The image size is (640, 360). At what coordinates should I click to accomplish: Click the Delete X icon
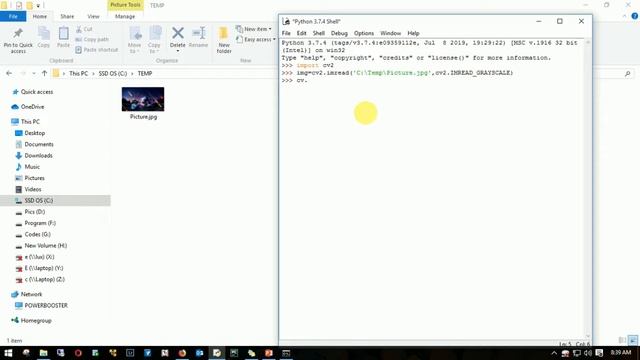178,33
